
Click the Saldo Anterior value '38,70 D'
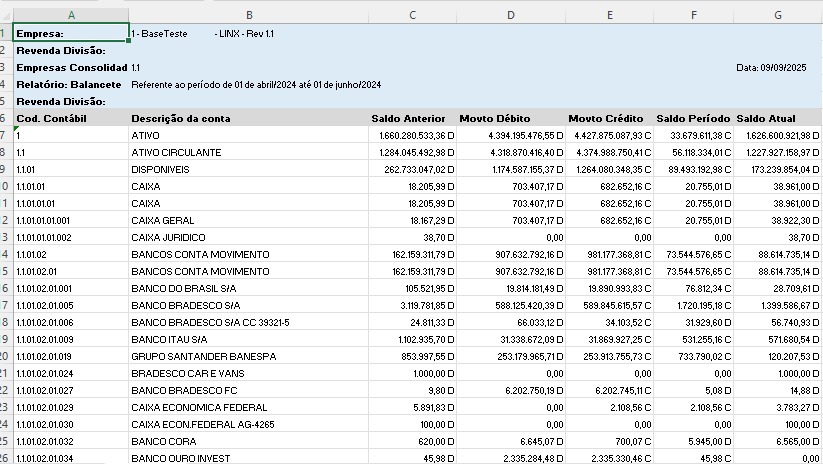pyautogui.click(x=413, y=237)
